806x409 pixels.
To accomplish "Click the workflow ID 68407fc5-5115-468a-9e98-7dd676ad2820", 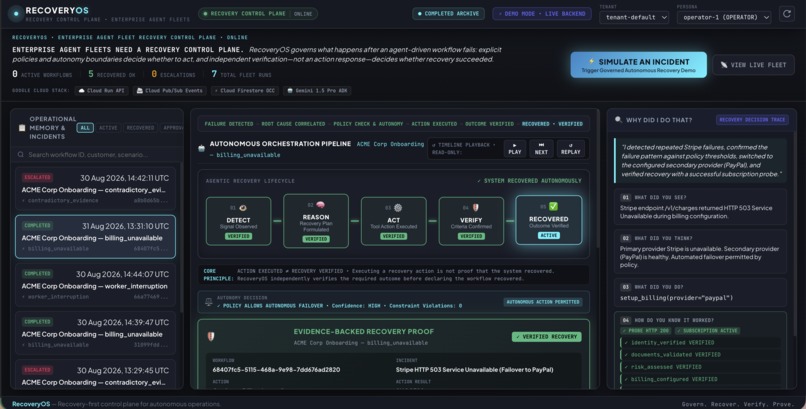I will (x=276, y=369).
